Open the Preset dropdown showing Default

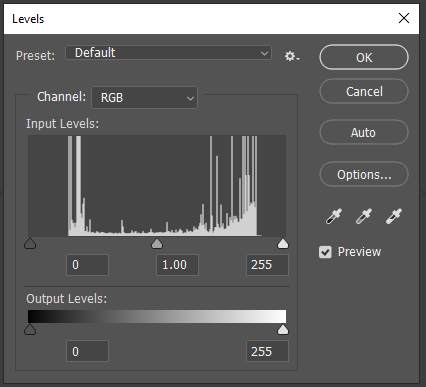tap(168, 53)
